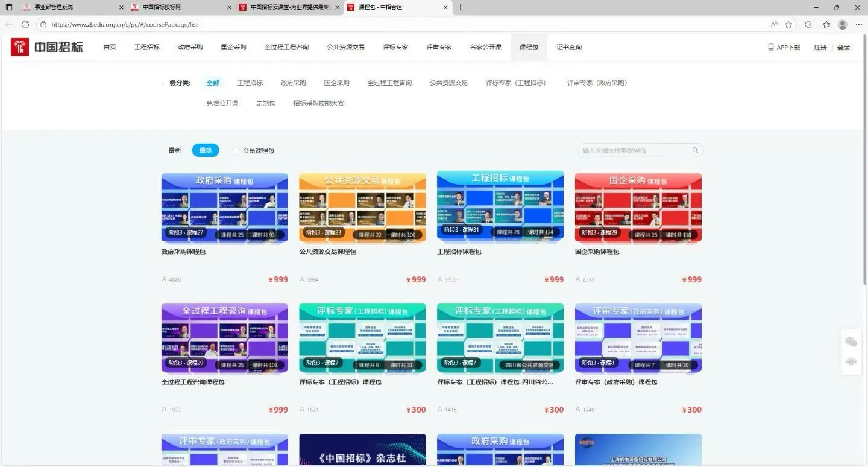Viewport: 868px width, 467px height.
Task: Toggle the 最热 sorting option
Action: [205, 150]
